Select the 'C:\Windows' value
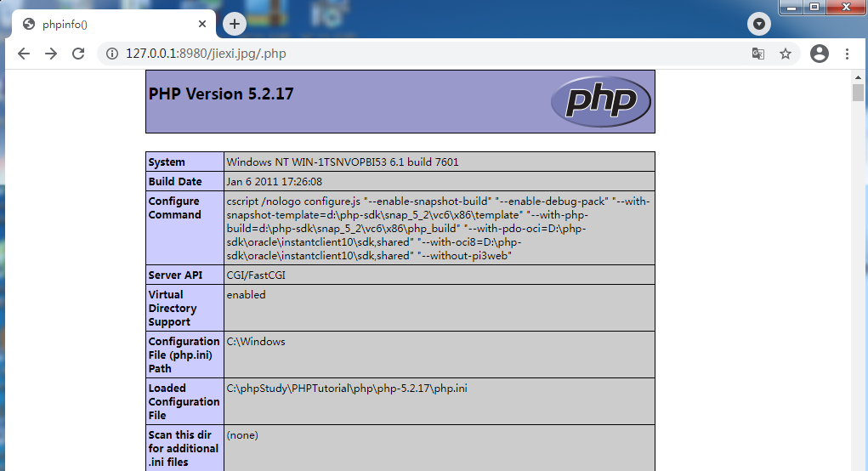Screen dimensions: 868x471 coord(256,342)
